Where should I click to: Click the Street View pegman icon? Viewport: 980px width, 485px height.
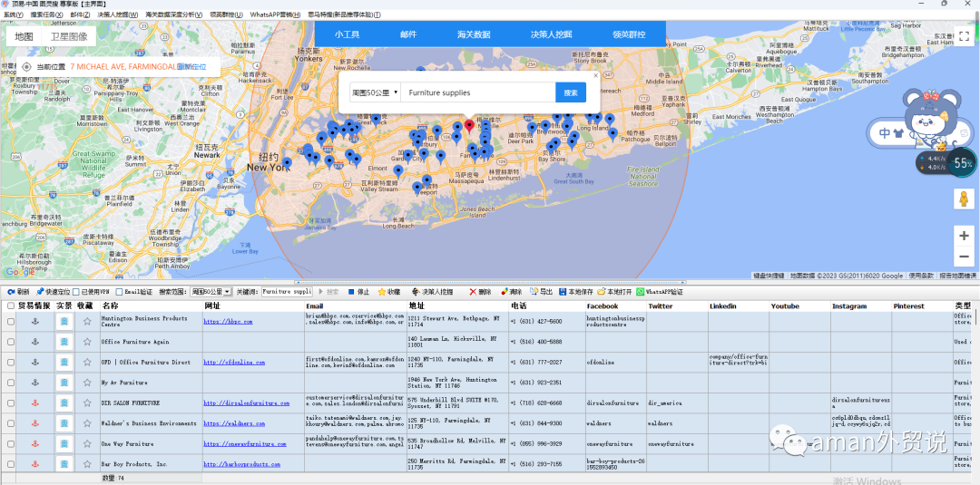[x=963, y=199]
